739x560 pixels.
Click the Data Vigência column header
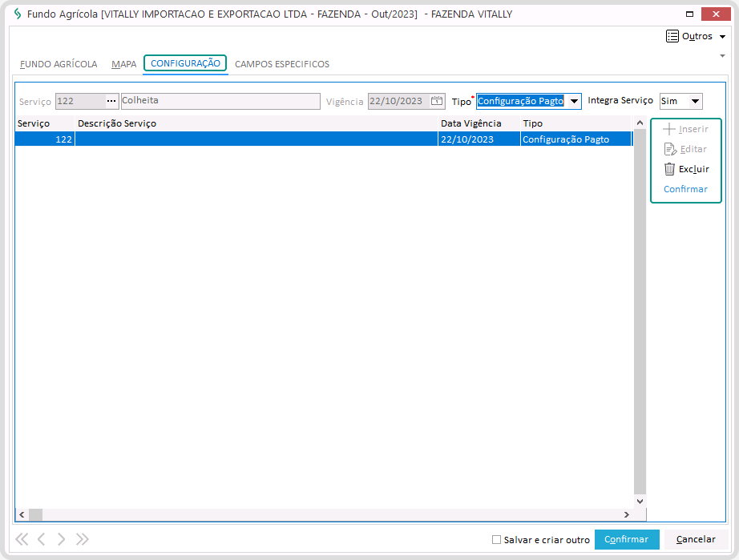[x=479, y=123]
